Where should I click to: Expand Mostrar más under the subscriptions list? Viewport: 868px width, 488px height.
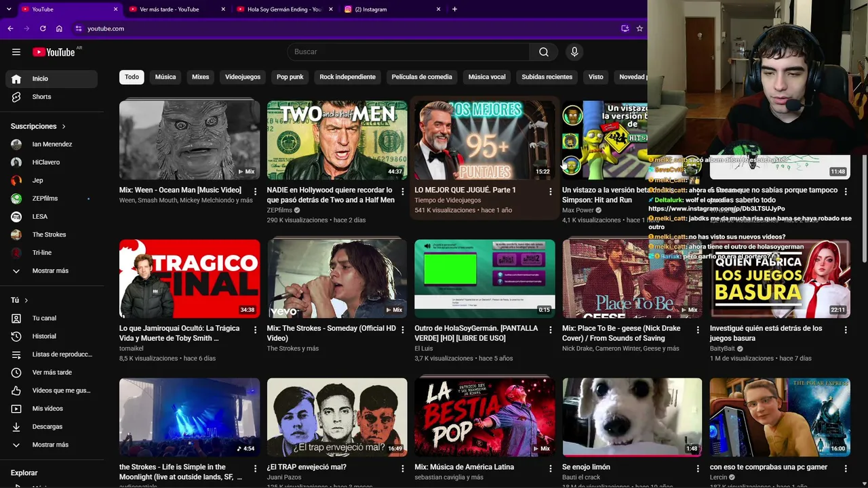coord(52,271)
